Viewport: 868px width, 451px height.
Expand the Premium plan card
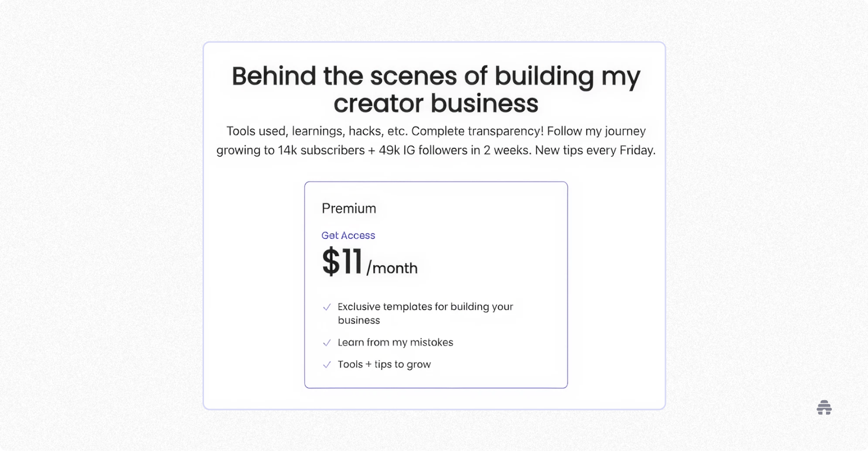coord(435,284)
